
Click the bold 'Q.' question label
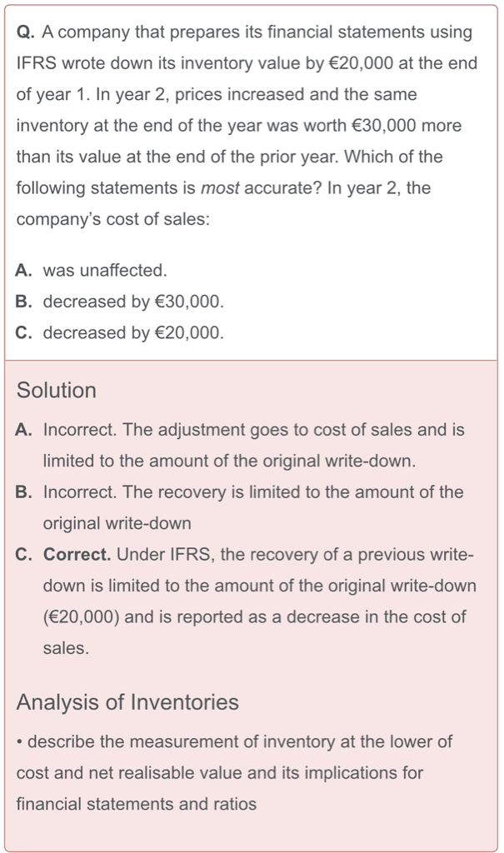tap(25, 32)
